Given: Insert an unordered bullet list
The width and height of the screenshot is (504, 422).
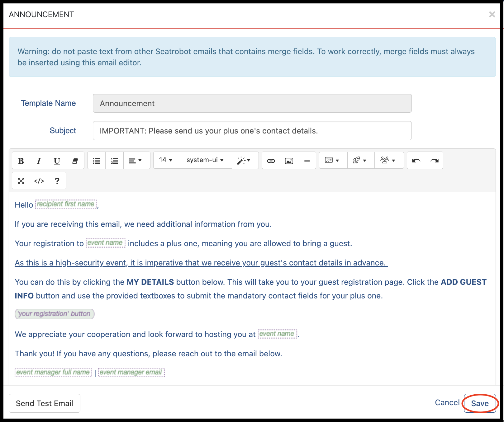Looking at the screenshot, I should [x=97, y=161].
